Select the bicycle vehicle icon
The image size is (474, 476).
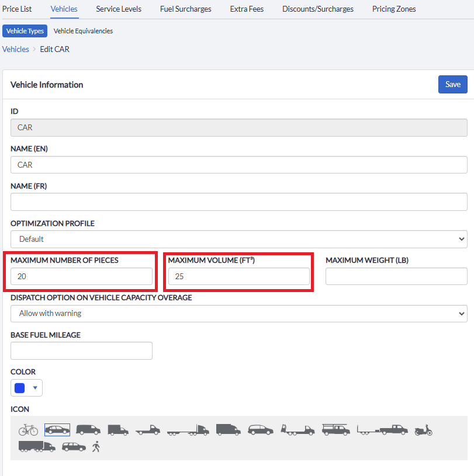click(27, 429)
